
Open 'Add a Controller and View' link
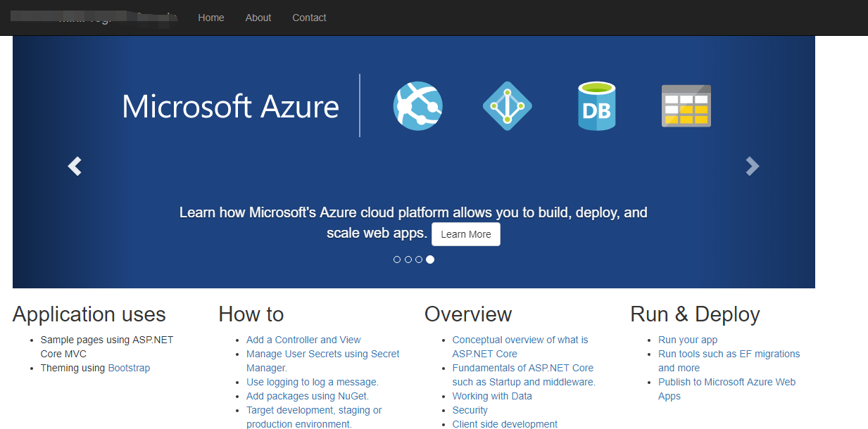303,340
